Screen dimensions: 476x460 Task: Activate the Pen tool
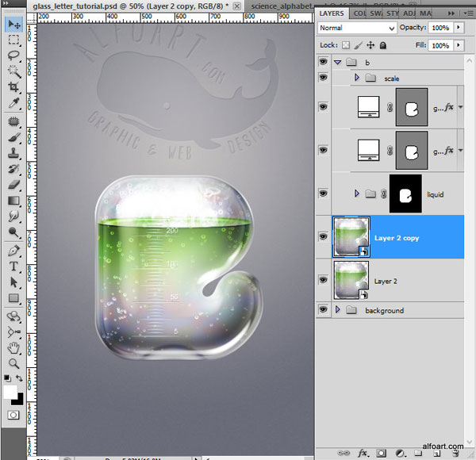click(13, 251)
